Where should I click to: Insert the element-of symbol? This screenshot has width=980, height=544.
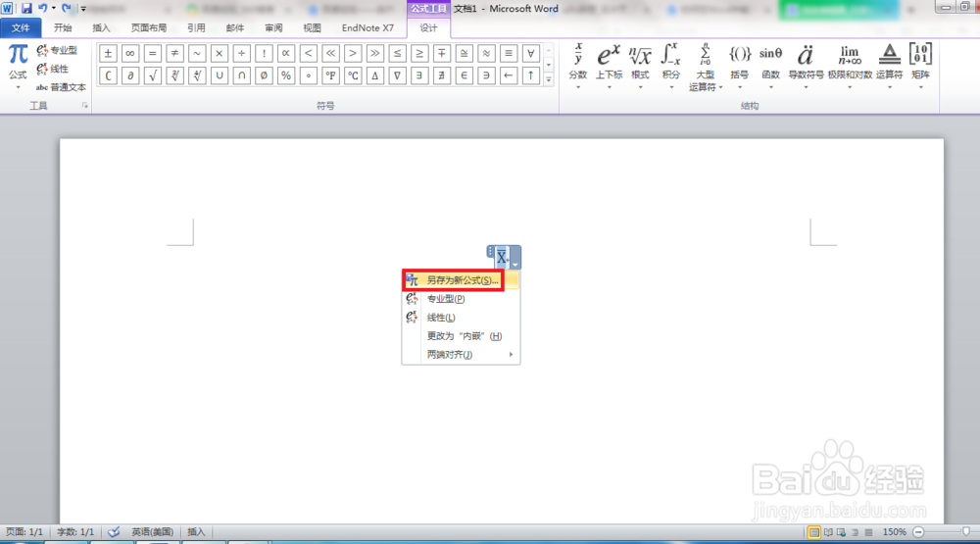(x=464, y=75)
